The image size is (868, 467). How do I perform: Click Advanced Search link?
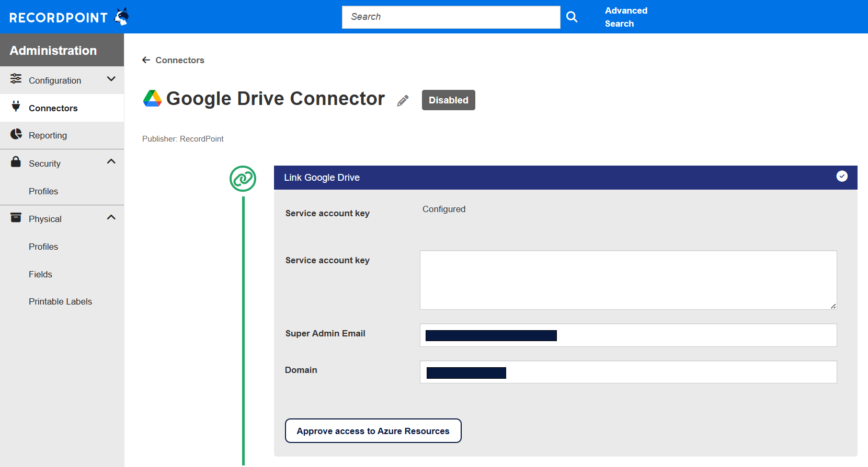coord(626,17)
